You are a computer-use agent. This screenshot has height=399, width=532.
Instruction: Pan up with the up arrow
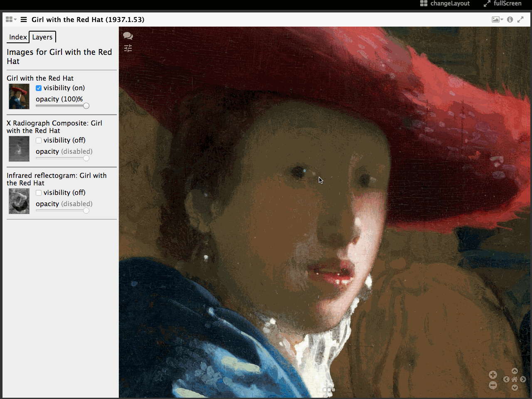[515, 371]
